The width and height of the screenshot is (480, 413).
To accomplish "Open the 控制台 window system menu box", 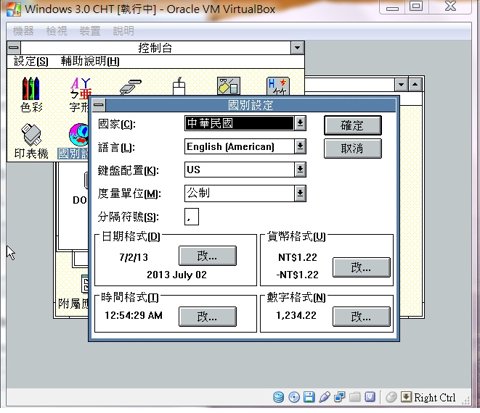I will pos(14,48).
